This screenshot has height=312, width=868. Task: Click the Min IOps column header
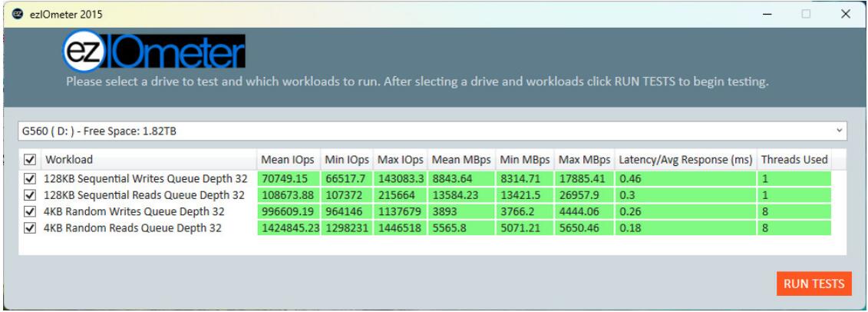pos(346,160)
